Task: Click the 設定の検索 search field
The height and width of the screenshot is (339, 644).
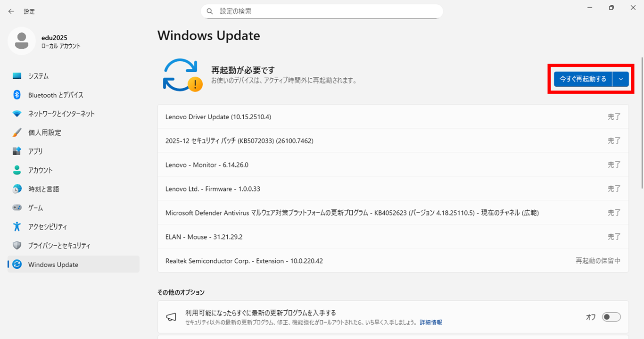Action: pos(322,11)
